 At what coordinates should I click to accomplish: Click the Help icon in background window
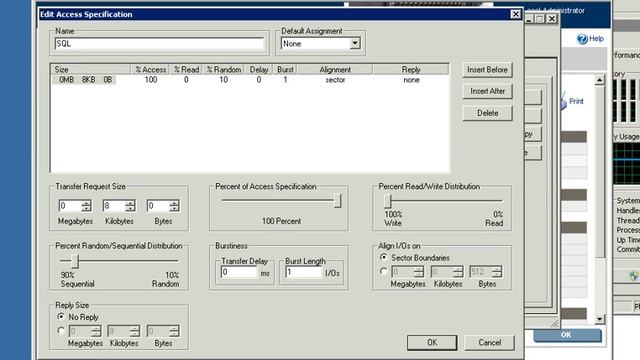click(x=582, y=39)
